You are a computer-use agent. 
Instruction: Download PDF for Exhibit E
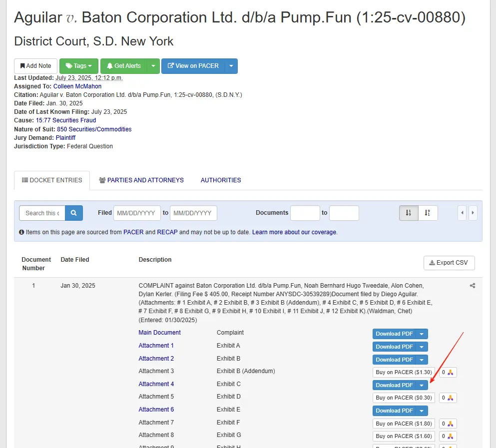[x=394, y=411]
